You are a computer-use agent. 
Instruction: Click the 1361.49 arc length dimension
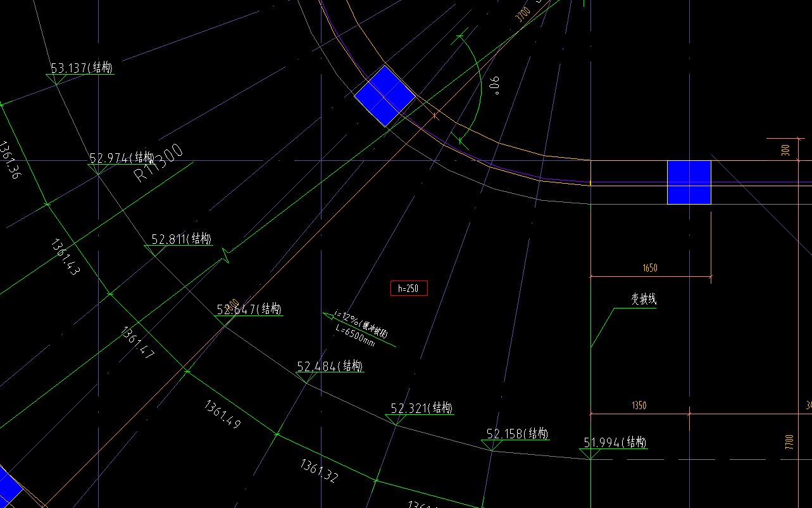(x=222, y=414)
